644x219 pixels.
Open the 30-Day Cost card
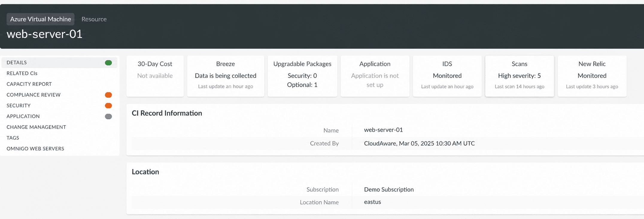[155, 76]
